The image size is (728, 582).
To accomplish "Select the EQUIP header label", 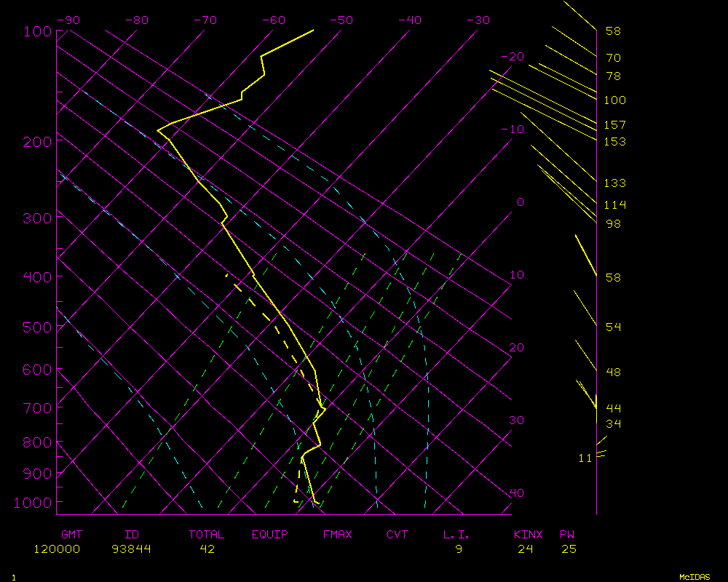I will (269, 535).
